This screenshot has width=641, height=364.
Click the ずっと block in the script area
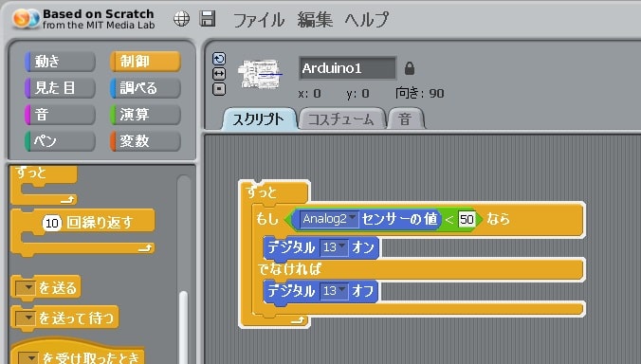click(262, 192)
